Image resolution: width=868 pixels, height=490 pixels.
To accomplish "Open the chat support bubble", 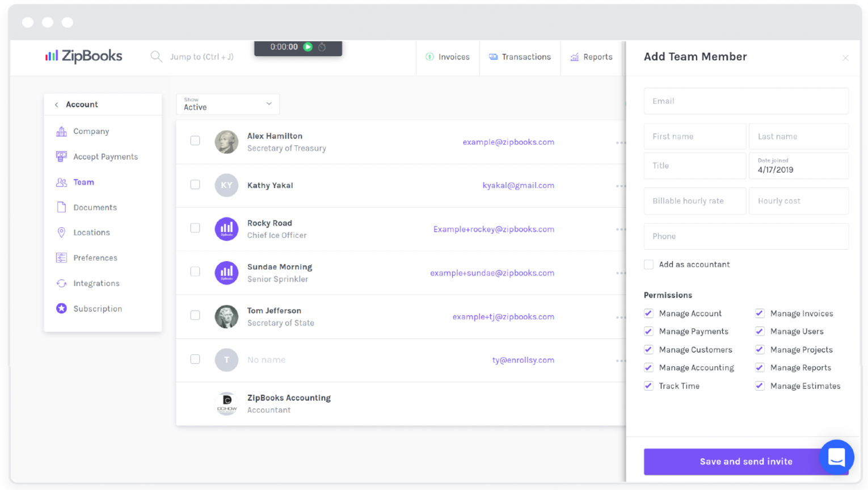I will tap(836, 457).
